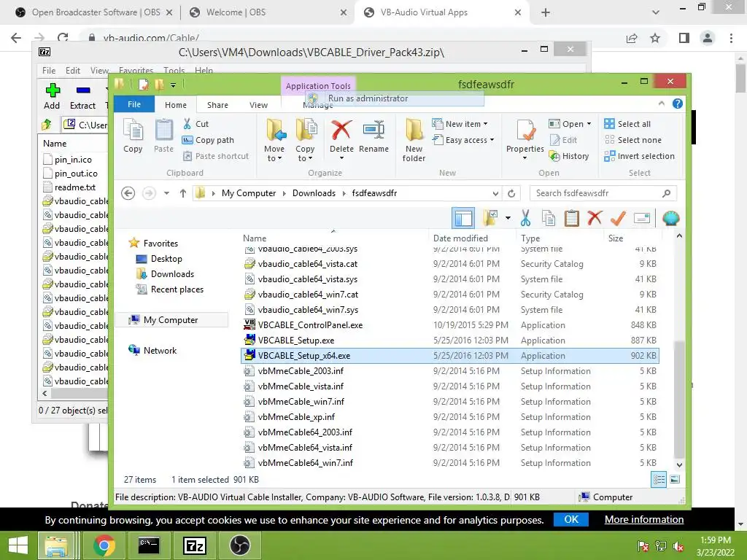Click the Explorer help question mark icon
This screenshot has width=747, height=560.
[678, 104]
